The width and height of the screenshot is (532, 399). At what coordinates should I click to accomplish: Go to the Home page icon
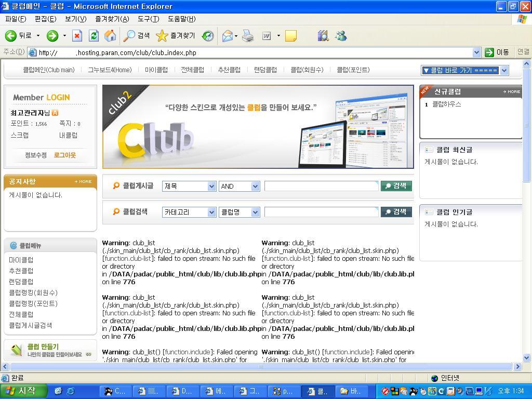pyautogui.click(x=110, y=36)
